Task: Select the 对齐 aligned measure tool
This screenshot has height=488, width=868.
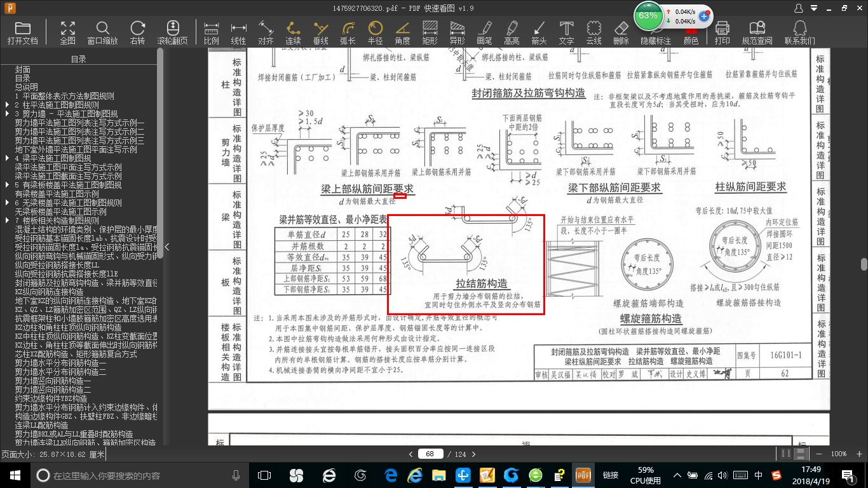Action: 266,32
